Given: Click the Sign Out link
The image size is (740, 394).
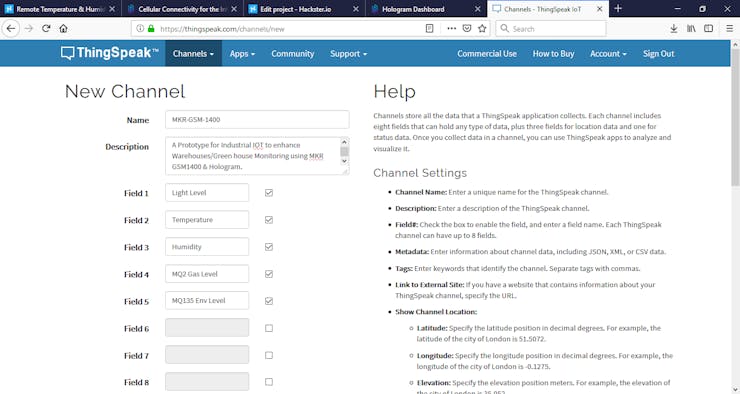Looking at the screenshot, I should pyautogui.click(x=658, y=53).
